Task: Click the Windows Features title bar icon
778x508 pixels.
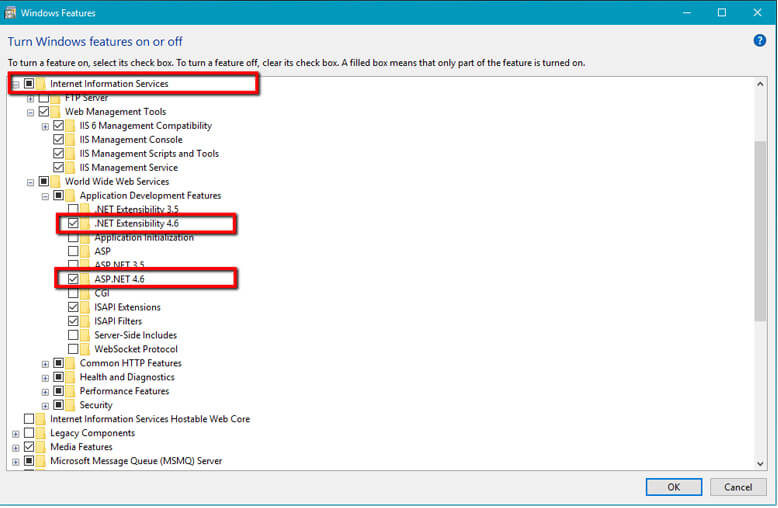Action: pos(9,12)
